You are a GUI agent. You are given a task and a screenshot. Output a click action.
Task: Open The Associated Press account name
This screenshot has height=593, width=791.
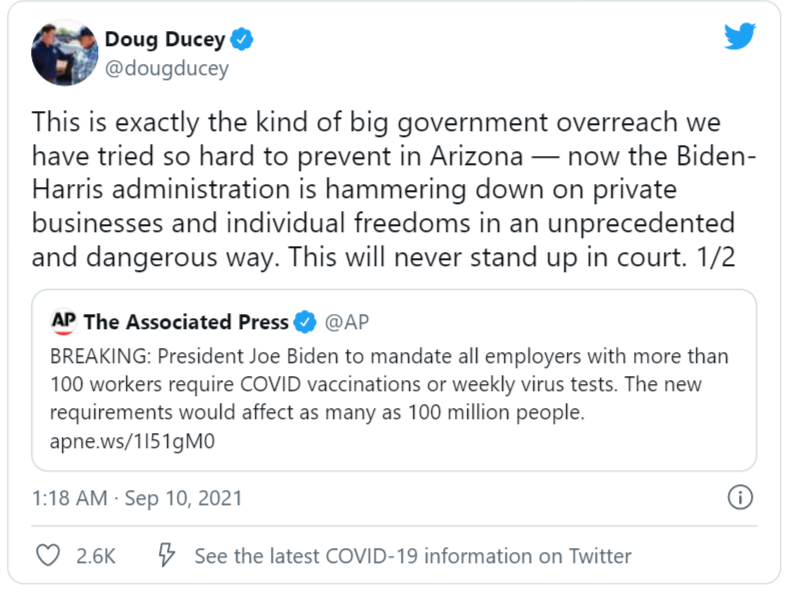click(186, 322)
